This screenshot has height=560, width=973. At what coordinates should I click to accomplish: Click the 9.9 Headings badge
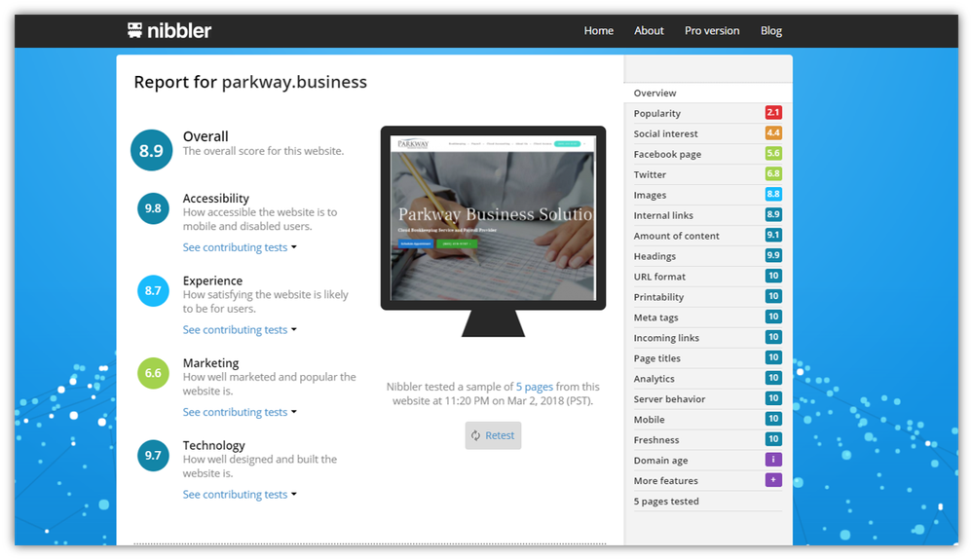pyautogui.click(x=773, y=255)
